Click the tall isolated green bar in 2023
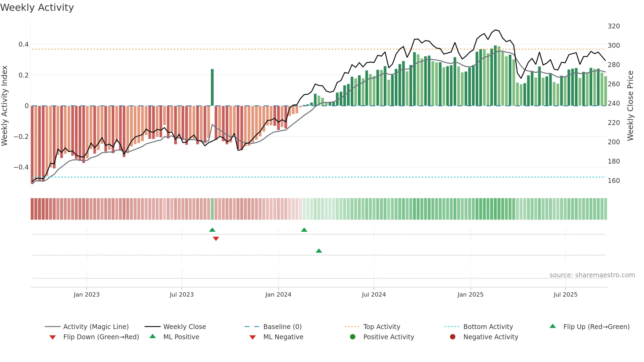 click(x=212, y=87)
